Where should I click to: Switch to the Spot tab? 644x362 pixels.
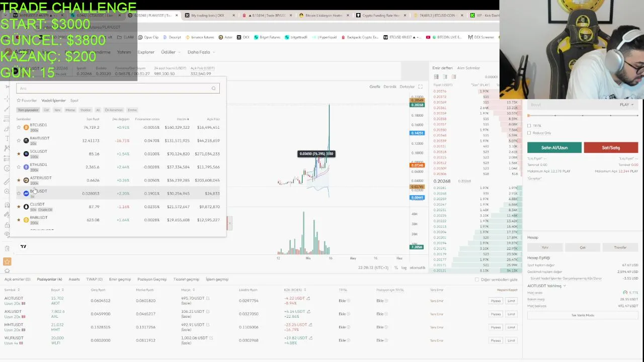[74, 101]
